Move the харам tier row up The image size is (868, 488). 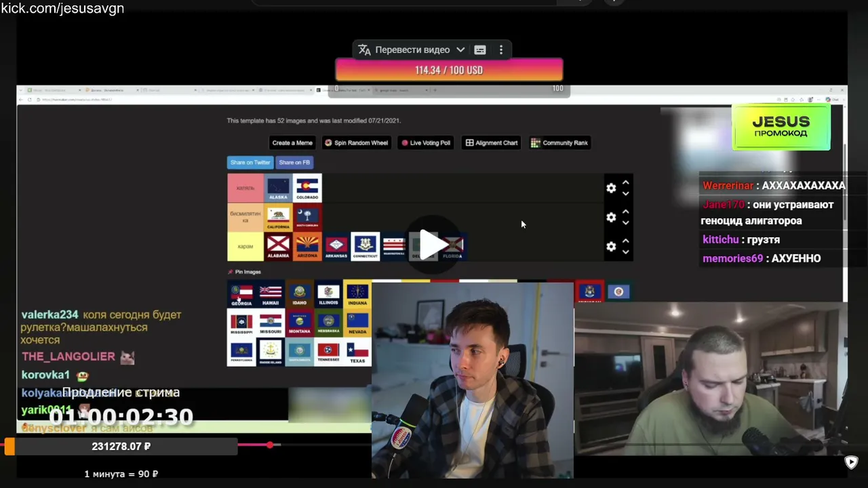[x=626, y=241]
